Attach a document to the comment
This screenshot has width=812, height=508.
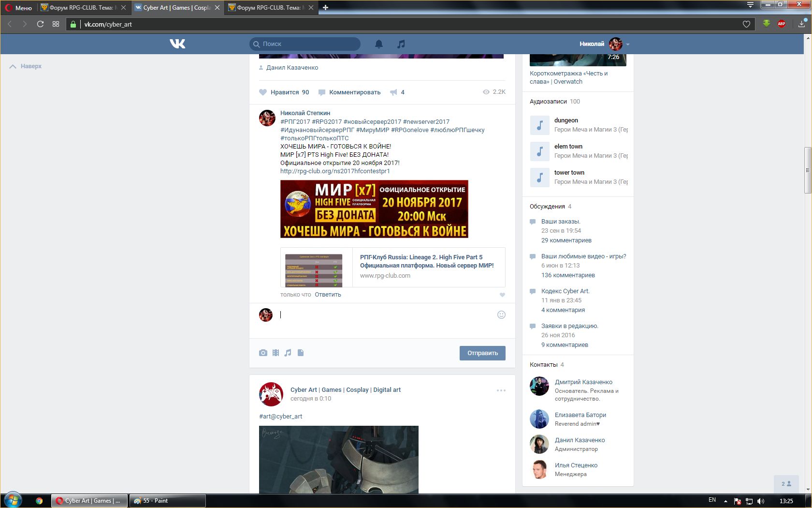point(301,353)
